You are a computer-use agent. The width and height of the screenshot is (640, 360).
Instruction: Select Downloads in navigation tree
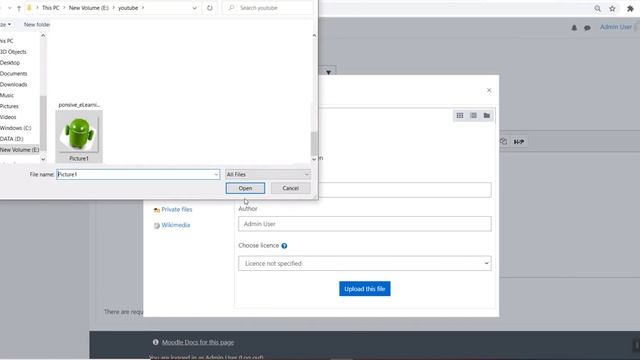[13, 84]
